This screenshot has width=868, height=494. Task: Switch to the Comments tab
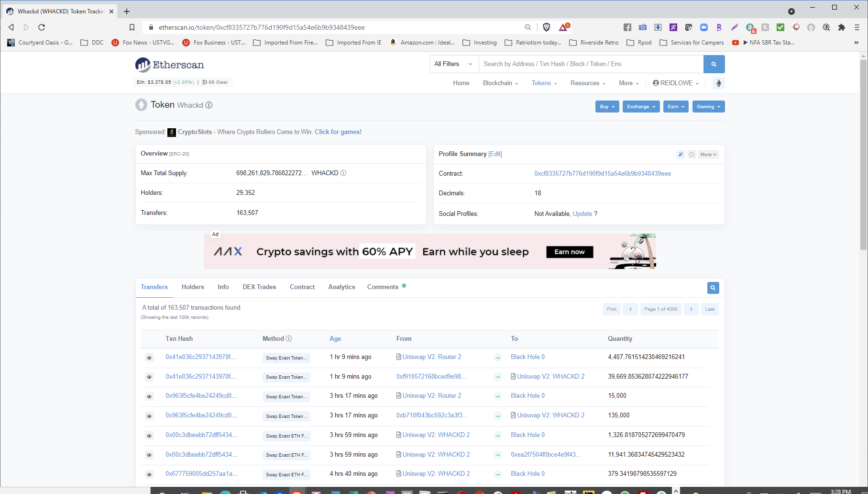coord(383,287)
